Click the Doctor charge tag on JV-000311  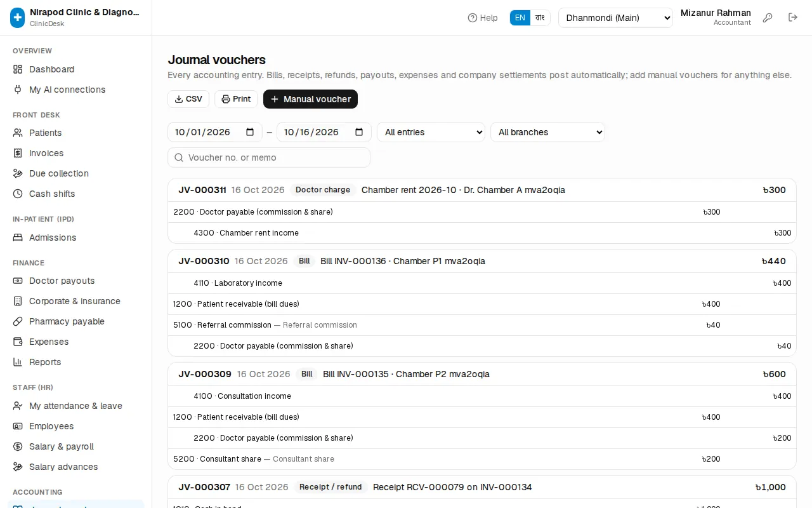point(323,190)
